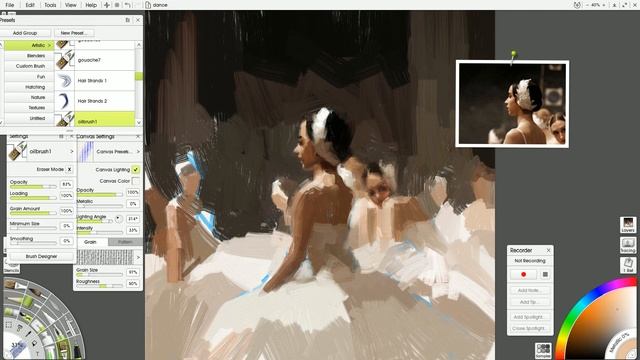
Task: Choose the Hair Strands 1 preset
Action: coord(95,80)
